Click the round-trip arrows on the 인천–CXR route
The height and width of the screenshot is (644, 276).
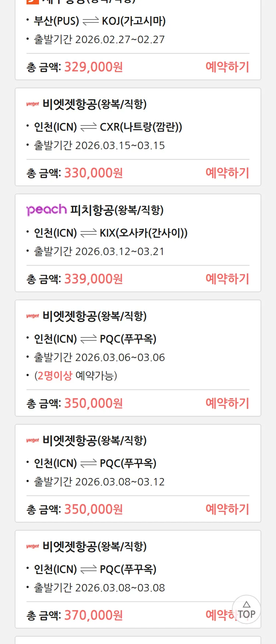pyautogui.click(x=88, y=127)
